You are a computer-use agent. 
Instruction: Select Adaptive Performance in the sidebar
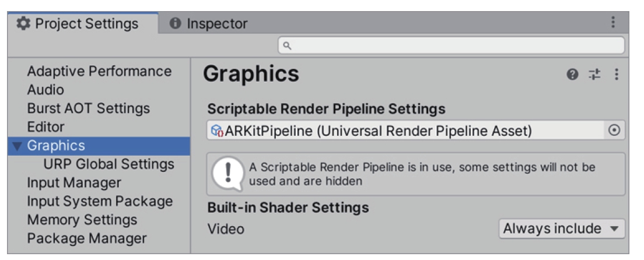[99, 71]
